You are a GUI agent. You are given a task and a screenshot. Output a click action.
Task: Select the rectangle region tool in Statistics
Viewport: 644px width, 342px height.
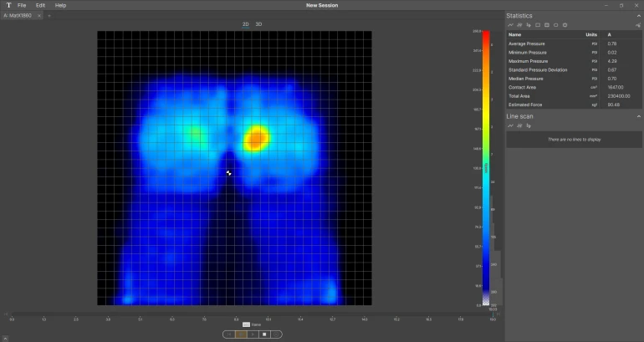coord(538,25)
